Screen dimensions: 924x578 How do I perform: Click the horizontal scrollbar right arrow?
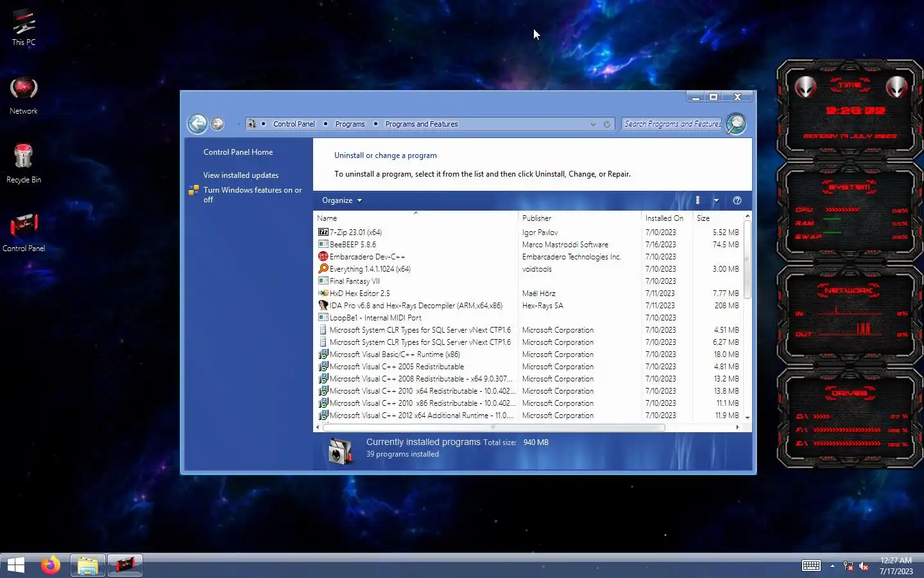pyautogui.click(x=737, y=427)
